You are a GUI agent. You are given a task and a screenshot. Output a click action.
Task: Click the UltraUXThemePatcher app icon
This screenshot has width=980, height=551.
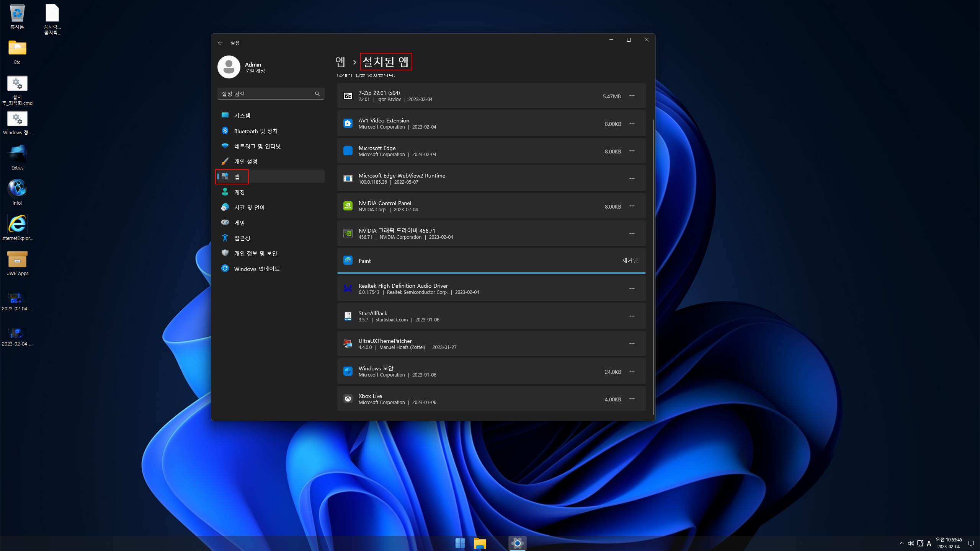[348, 344]
